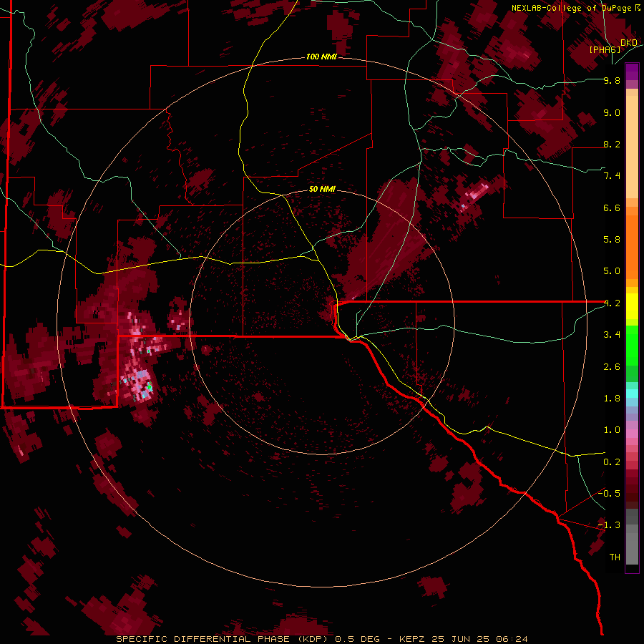644x644 pixels.
Task: Click the TH threshold label on the legend
Action: [x=615, y=557]
